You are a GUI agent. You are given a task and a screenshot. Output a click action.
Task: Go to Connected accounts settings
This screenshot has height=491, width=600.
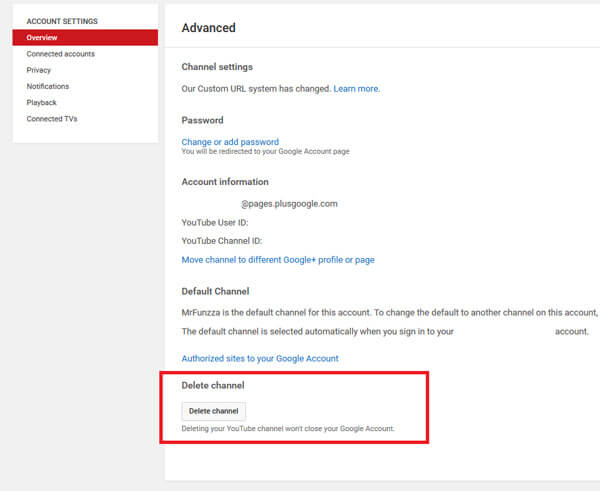coord(60,54)
